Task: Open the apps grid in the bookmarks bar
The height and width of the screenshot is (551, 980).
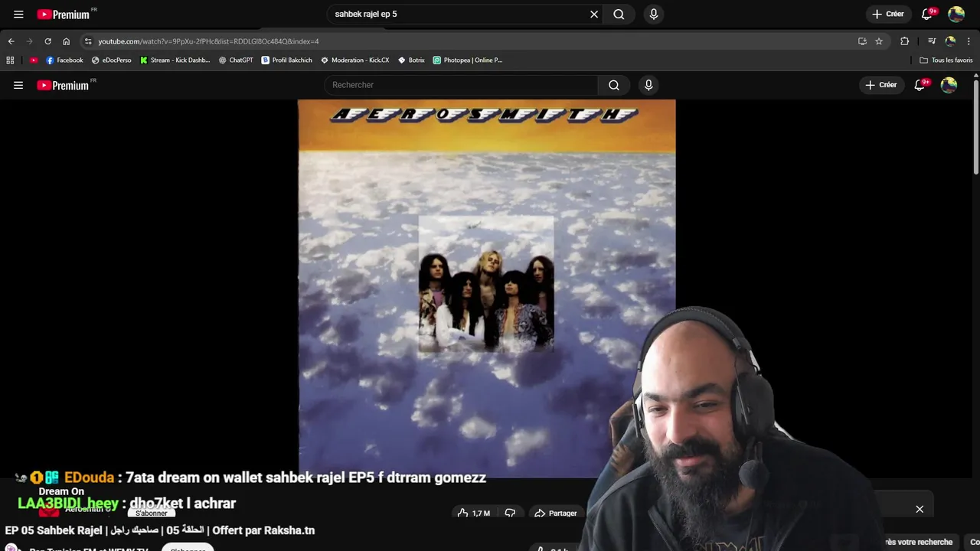Action: click(10, 60)
